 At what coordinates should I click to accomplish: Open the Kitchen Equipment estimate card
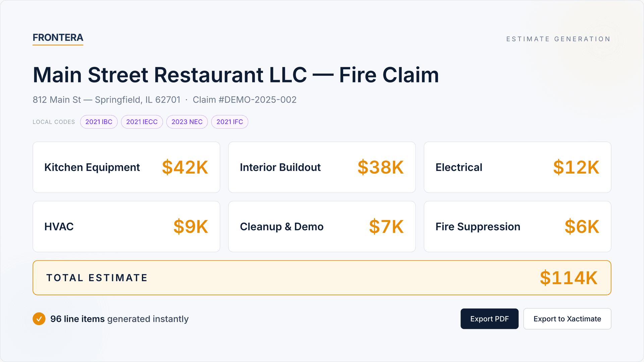pyautogui.click(x=126, y=167)
